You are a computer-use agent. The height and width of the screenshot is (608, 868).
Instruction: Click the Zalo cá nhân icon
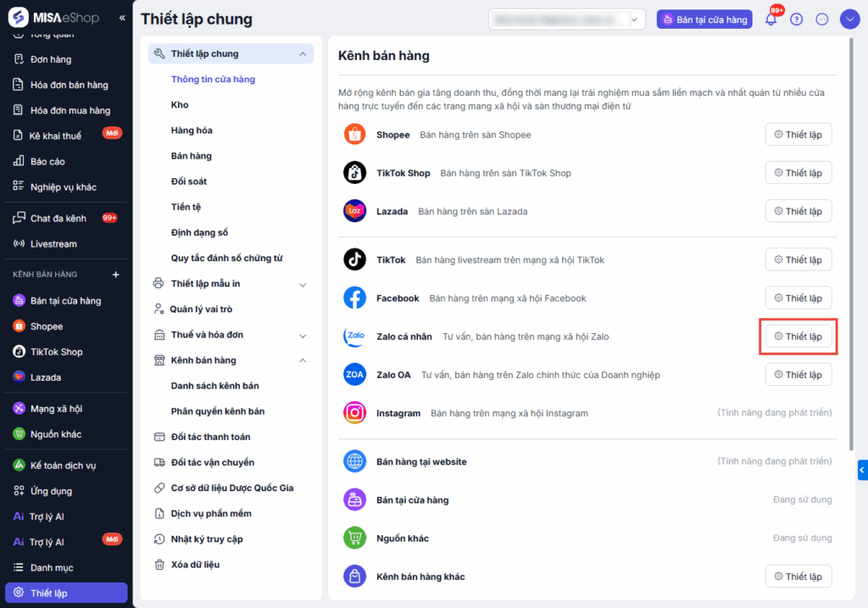pos(354,336)
